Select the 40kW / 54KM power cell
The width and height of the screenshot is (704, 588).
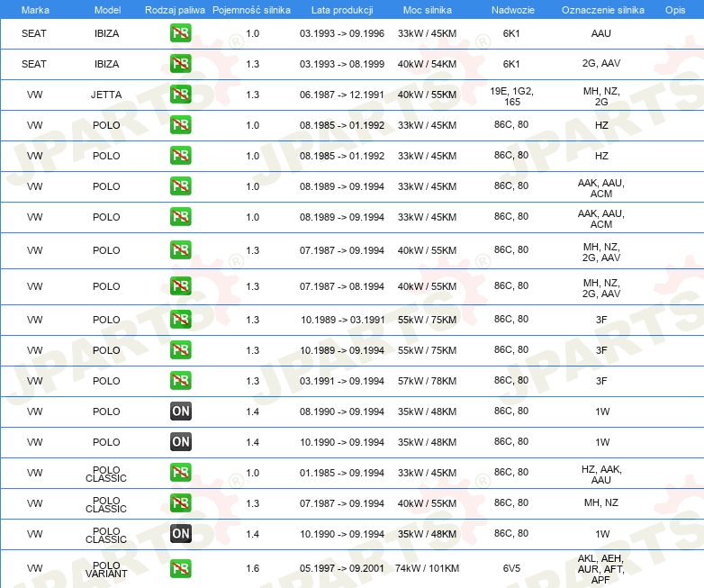tap(427, 64)
